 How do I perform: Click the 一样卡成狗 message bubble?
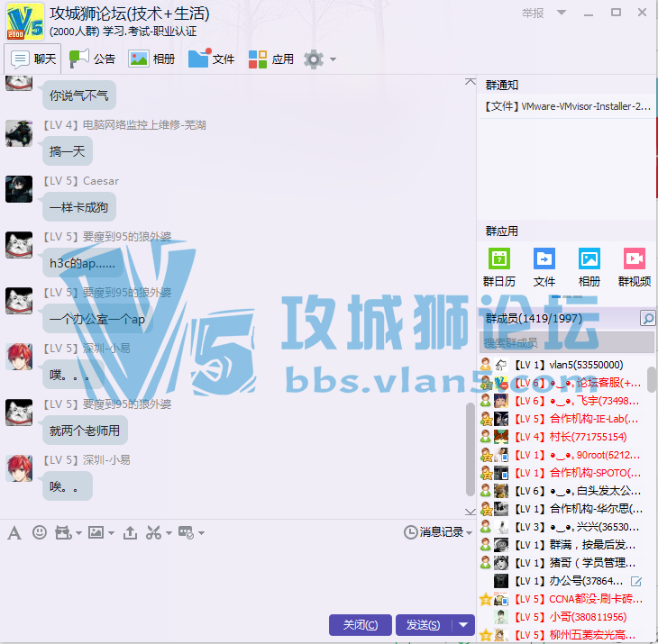coord(79,207)
